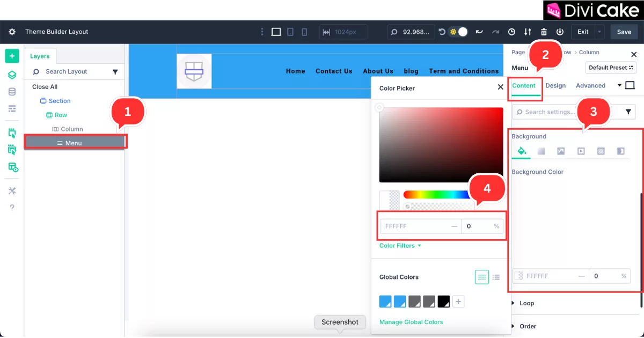Switch to the Content tab
Image resolution: width=644 pixels, height=338 pixels.
(x=524, y=85)
